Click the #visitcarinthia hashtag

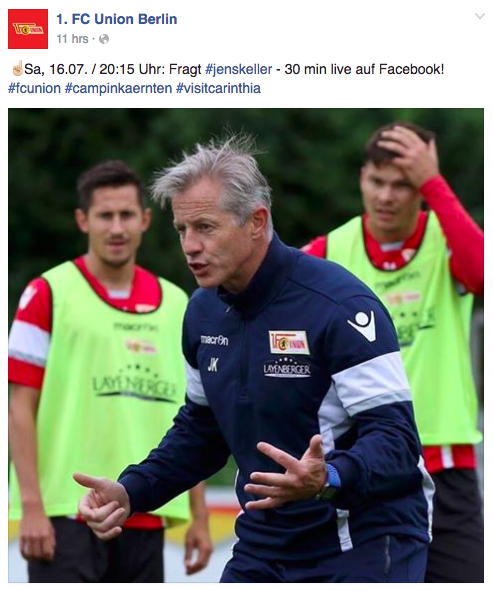pos(218,88)
